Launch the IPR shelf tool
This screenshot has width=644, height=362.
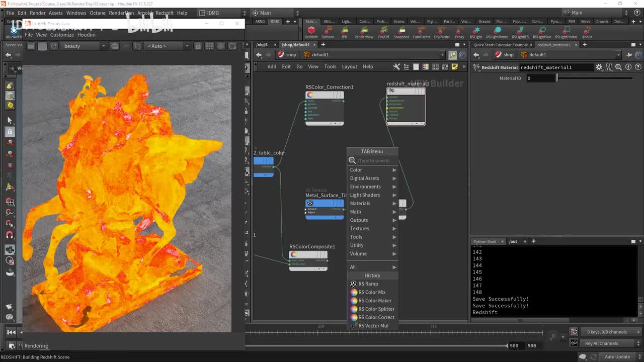pyautogui.click(x=344, y=31)
